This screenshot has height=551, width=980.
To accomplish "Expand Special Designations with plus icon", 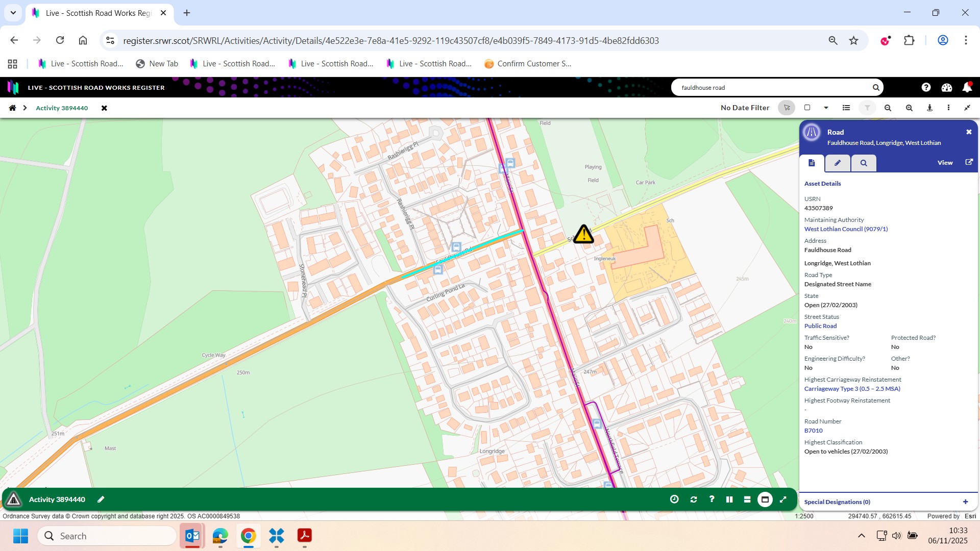I will pos(965,502).
